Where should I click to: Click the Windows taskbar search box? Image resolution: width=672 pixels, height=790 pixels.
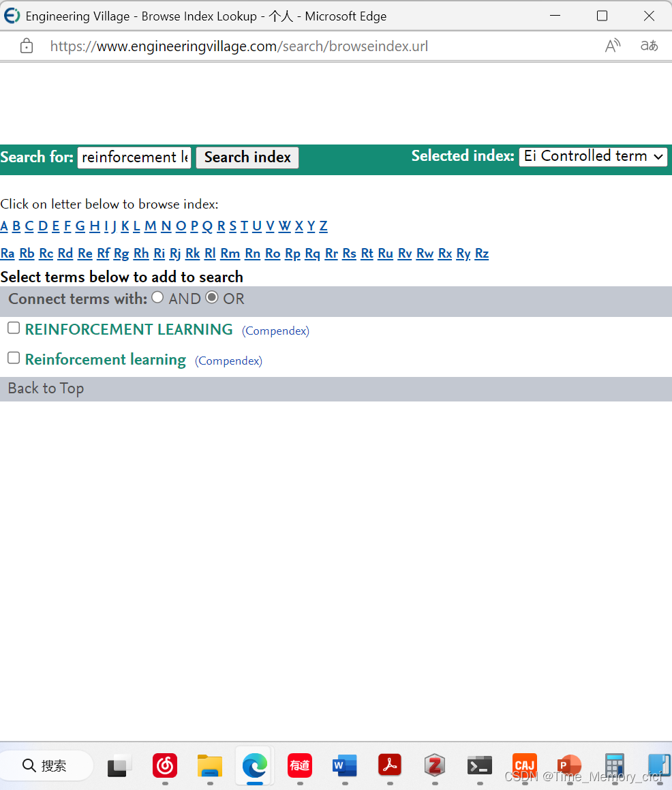[46, 766]
